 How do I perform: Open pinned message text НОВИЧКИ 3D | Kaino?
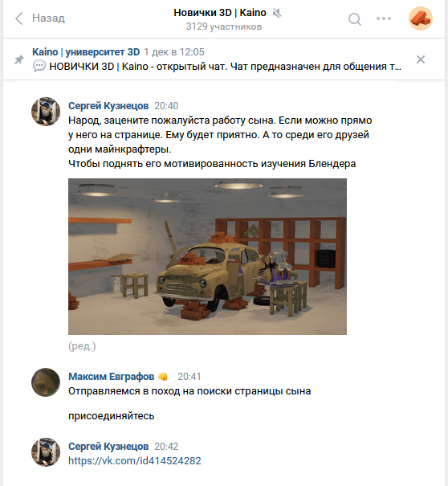pos(225,67)
